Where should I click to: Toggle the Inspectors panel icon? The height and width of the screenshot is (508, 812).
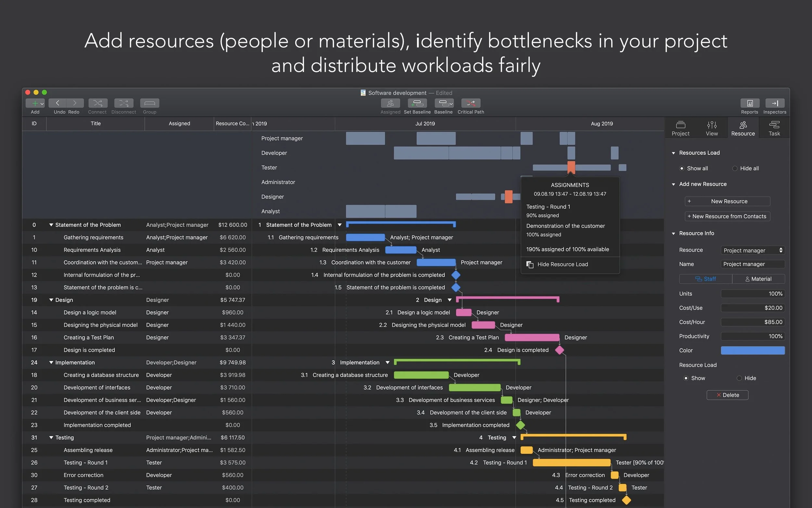(774, 103)
